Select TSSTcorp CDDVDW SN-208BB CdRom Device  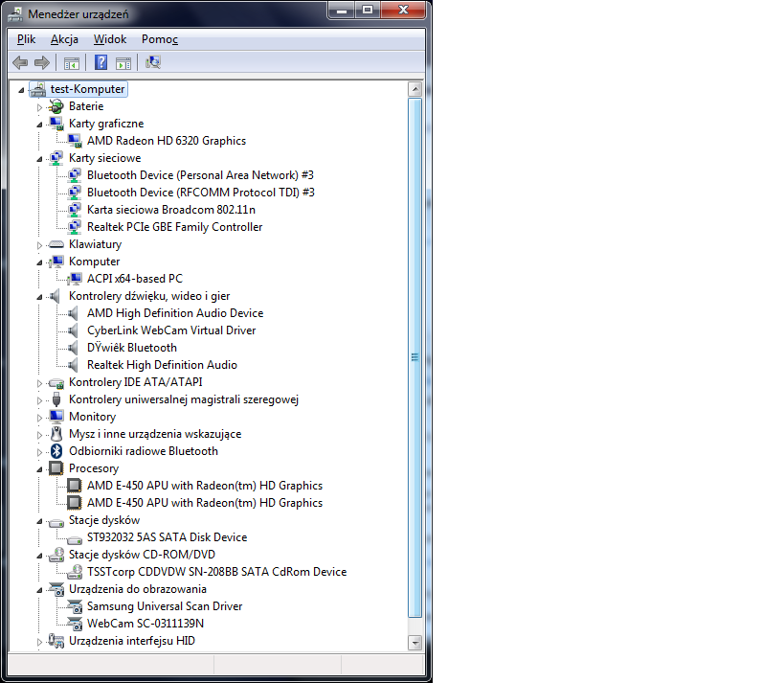click(x=216, y=572)
